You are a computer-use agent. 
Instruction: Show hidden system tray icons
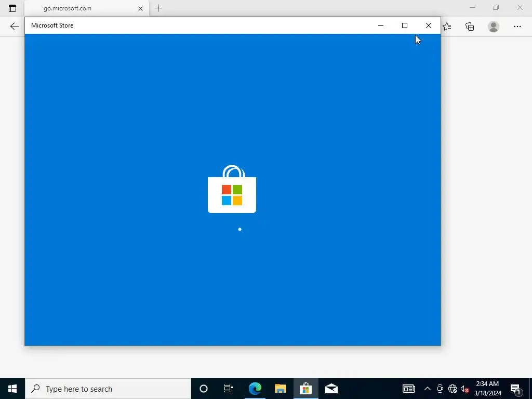[428, 389]
